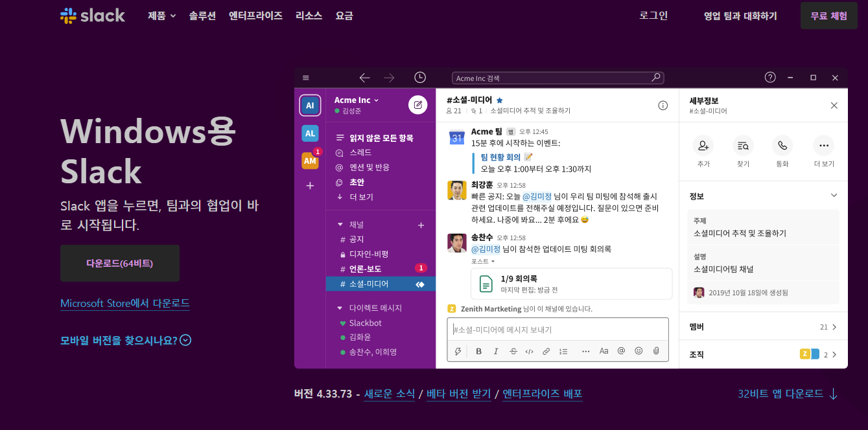This screenshot has width=868, height=430.
Task: Open 읽지 않은 모든 항목
Action: pos(373,138)
